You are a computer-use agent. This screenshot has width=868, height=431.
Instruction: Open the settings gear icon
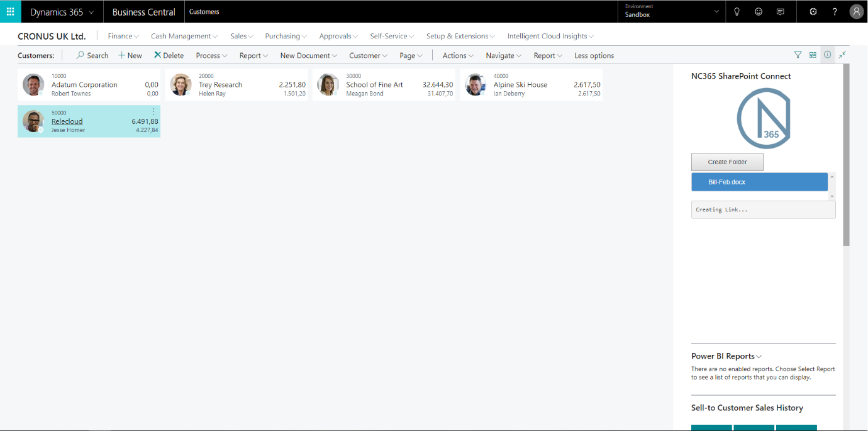pyautogui.click(x=813, y=11)
